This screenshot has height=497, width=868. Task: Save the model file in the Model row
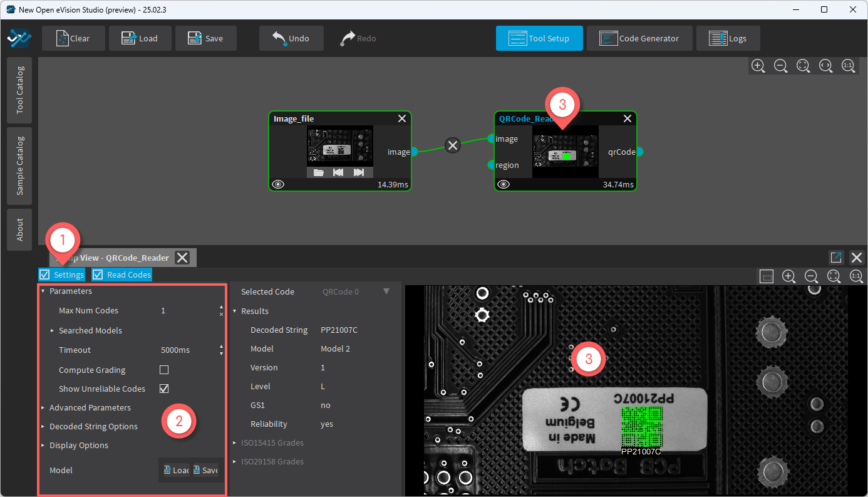click(x=205, y=470)
